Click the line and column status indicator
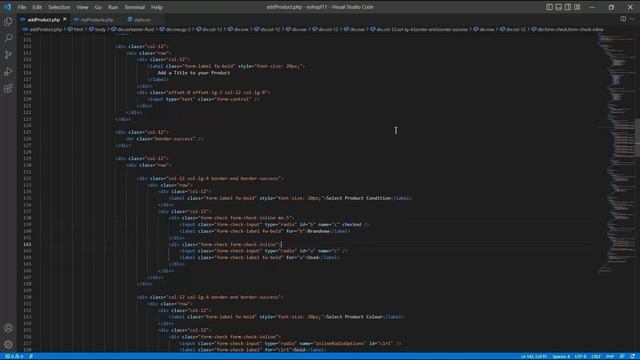Screen dimensions: 640x360 click(x=533, y=356)
